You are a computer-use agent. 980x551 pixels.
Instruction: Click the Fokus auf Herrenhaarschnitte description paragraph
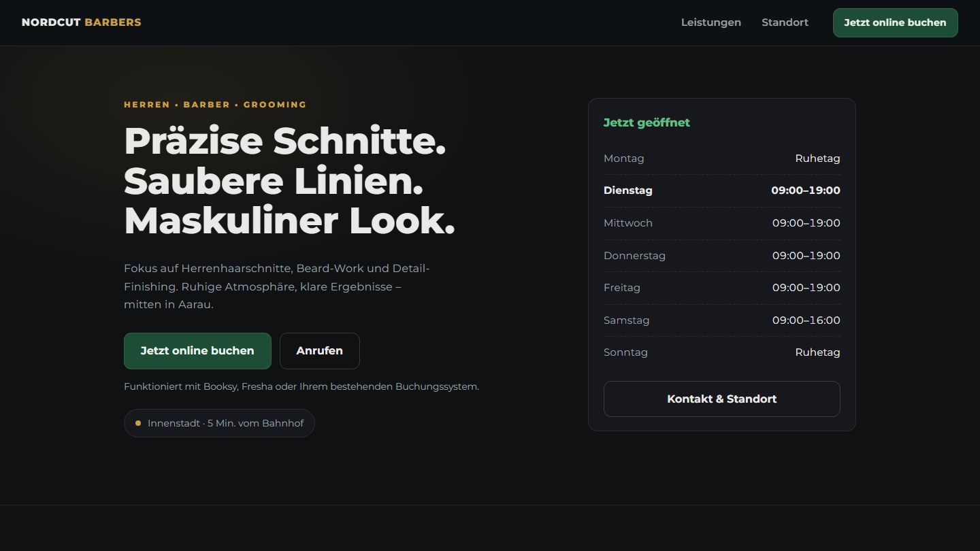(277, 286)
